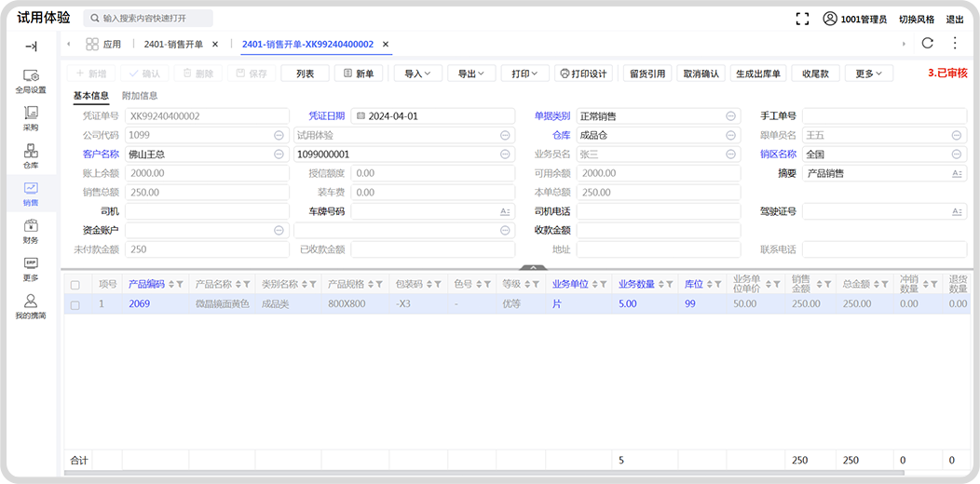Close the 2401-销售开单 tab
Image resolution: width=980 pixels, height=484 pixels.
tap(215, 45)
